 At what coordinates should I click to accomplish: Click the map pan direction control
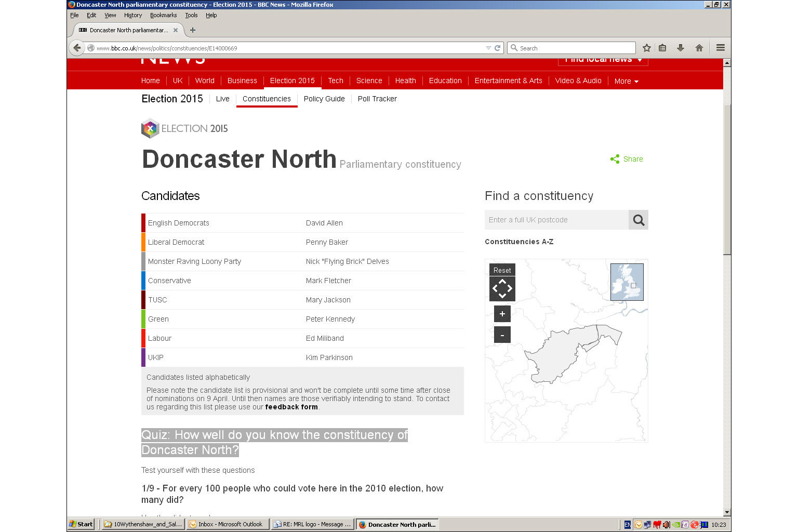pyautogui.click(x=502, y=289)
